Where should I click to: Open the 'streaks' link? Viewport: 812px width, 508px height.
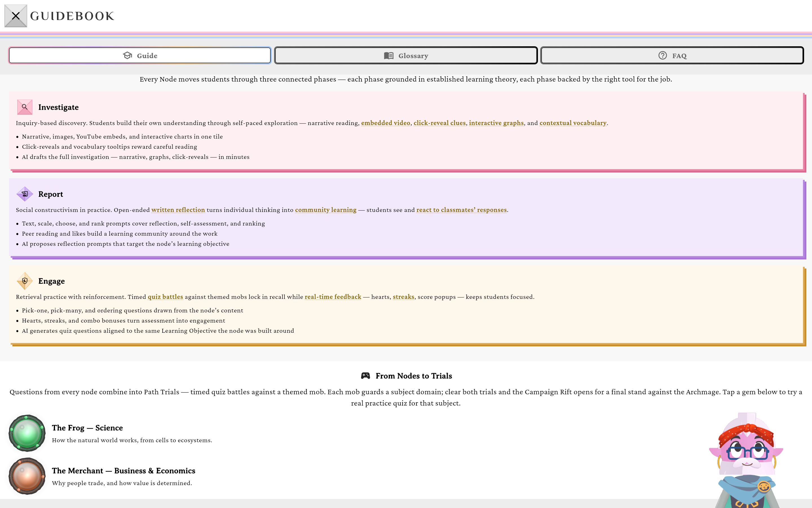click(x=403, y=297)
